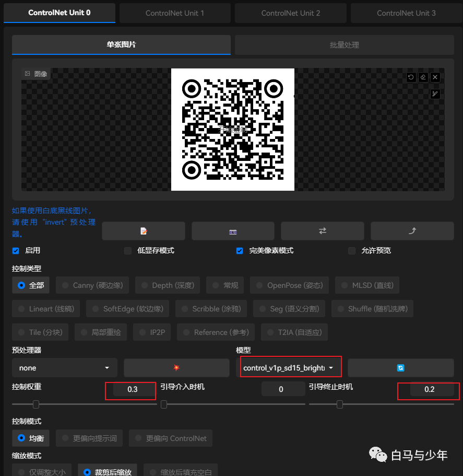Screen dimensions: 463x476
Task: Open the 单张图片 tab
Action: pos(121,44)
